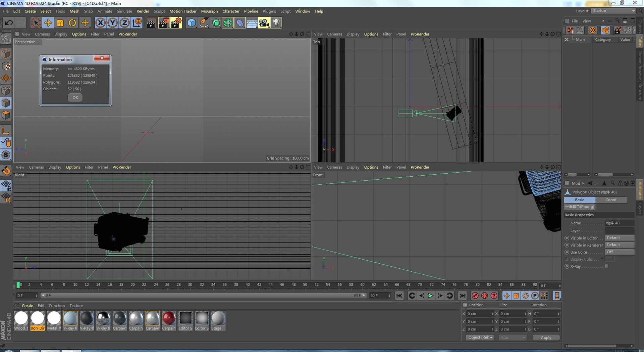This screenshot has height=352, width=644.
Task: Open the Perspective viewport's ProRender menu
Action: [x=128, y=34]
